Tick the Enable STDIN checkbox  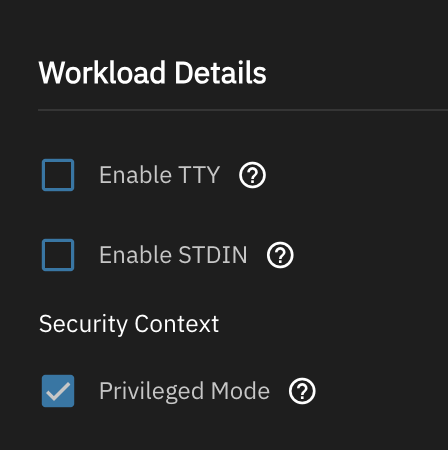58,255
